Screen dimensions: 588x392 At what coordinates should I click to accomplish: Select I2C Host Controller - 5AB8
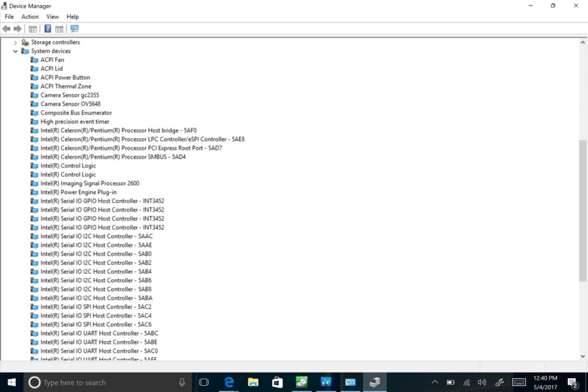point(96,289)
